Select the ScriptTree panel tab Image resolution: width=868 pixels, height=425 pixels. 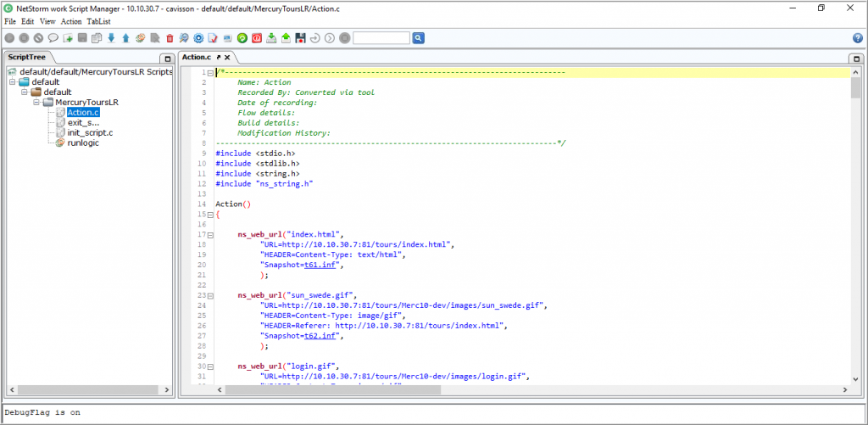click(26, 57)
